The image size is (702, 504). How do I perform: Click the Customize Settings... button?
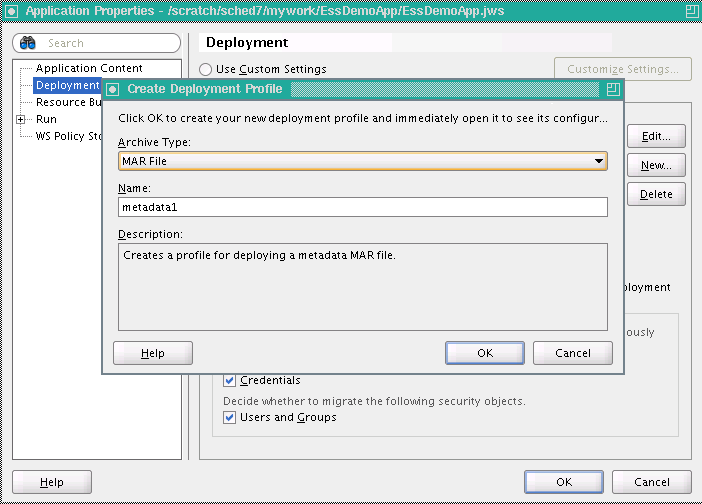click(623, 69)
